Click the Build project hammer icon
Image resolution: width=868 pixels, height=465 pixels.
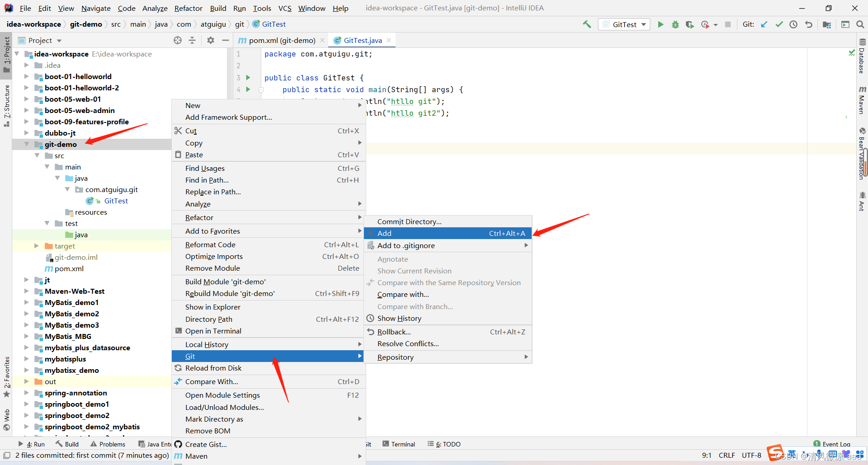tap(587, 24)
